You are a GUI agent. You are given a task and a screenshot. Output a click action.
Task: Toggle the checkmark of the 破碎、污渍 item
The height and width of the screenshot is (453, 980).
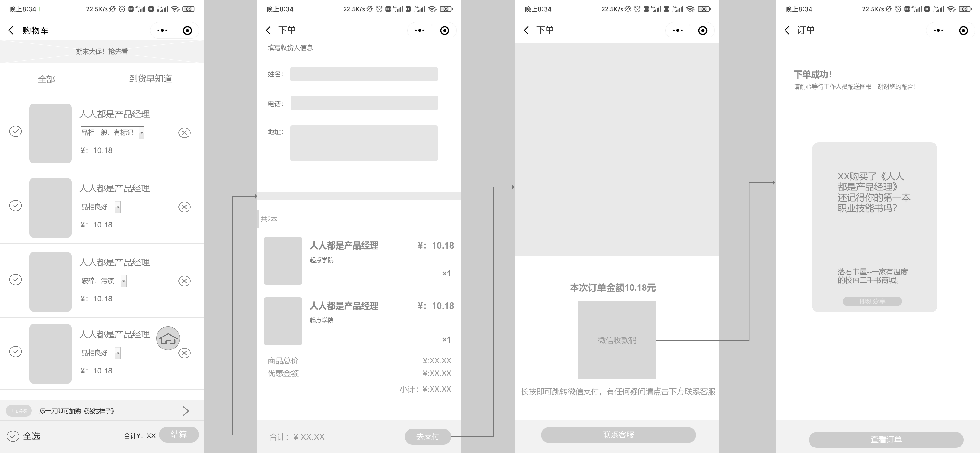16,279
